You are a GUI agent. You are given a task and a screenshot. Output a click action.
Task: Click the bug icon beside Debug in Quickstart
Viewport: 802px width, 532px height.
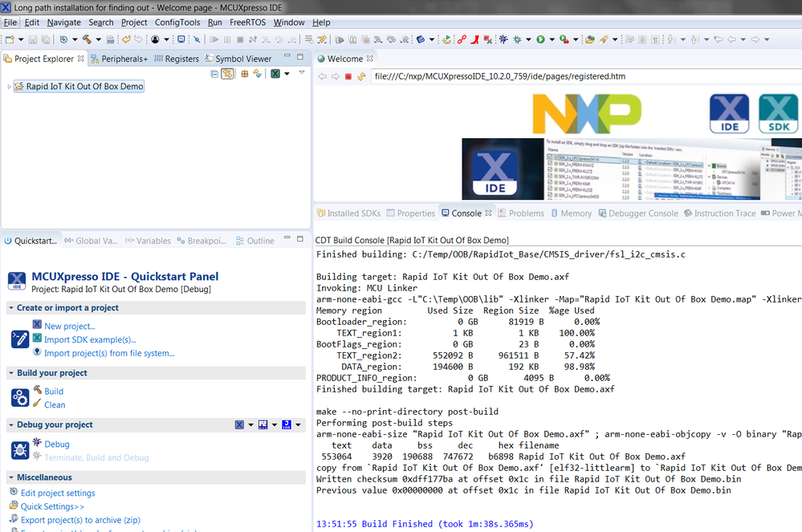coord(37,443)
